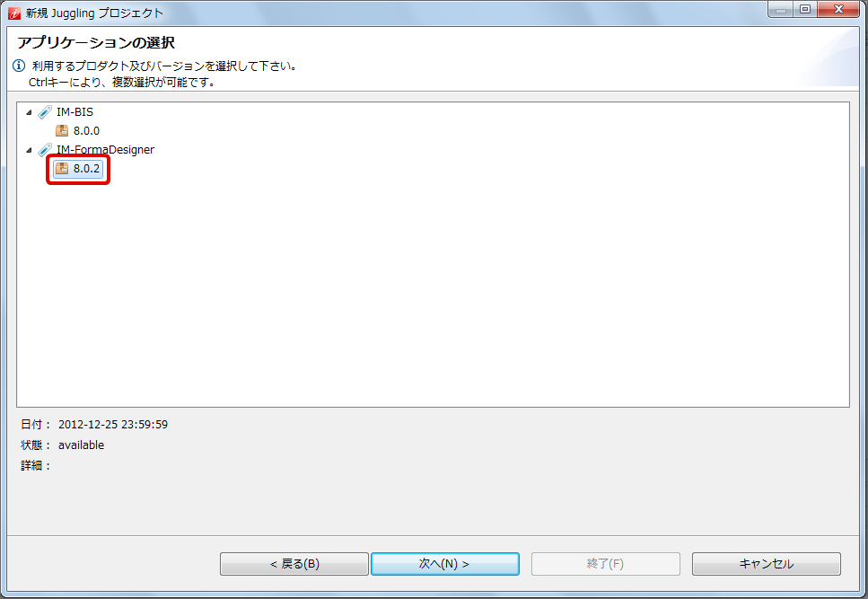
Task: Select the IM-BIS product entry
Action: 75,112
